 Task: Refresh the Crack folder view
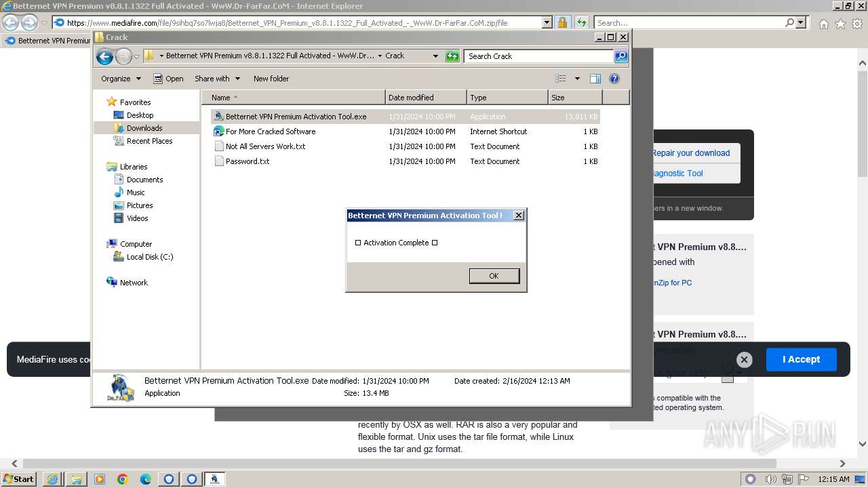[452, 56]
